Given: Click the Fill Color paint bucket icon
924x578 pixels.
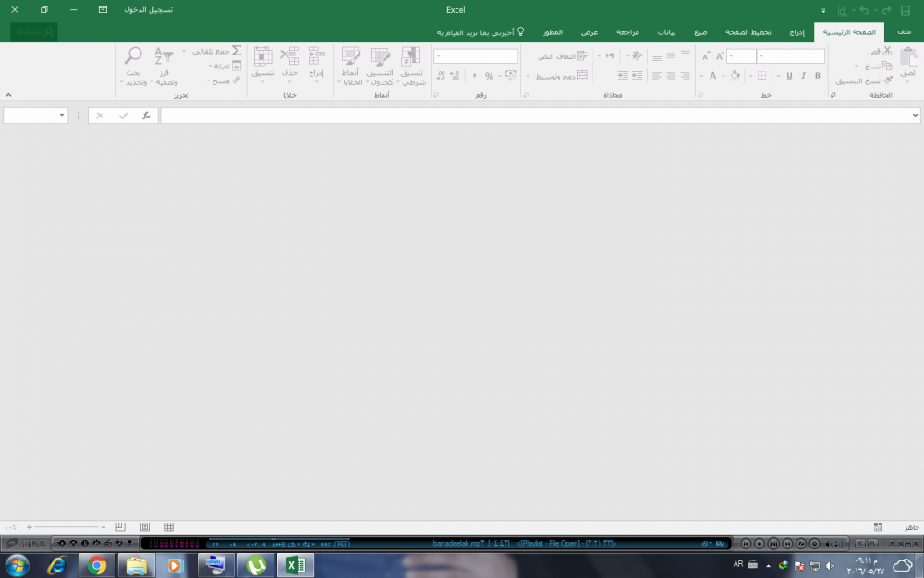Looking at the screenshot, I should coord(735,76).
